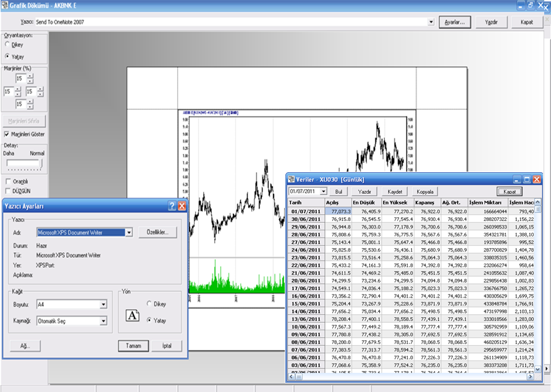Select the 10/06/2011 row date cell
This screenshot has width=551, height=392.
click(x=306, y=327)
